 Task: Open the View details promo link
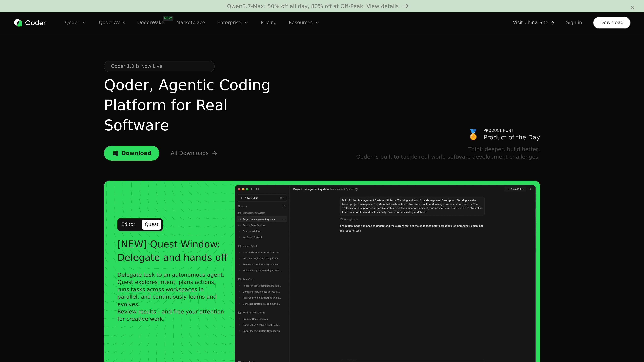pos(387,6)
